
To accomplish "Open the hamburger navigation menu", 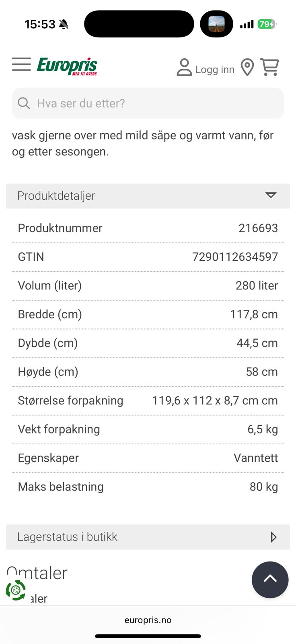I will tap(21, 64).
